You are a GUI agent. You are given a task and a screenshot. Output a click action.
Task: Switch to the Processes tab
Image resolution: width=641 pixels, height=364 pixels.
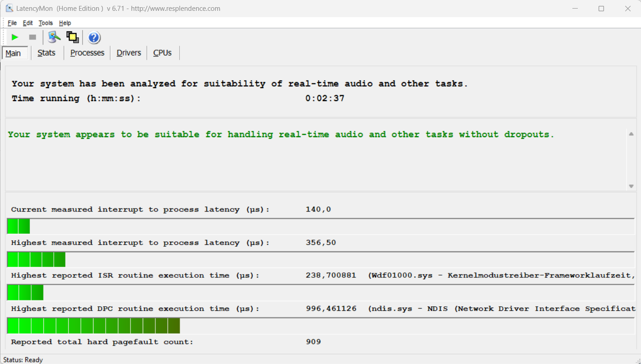pos(87,53)
